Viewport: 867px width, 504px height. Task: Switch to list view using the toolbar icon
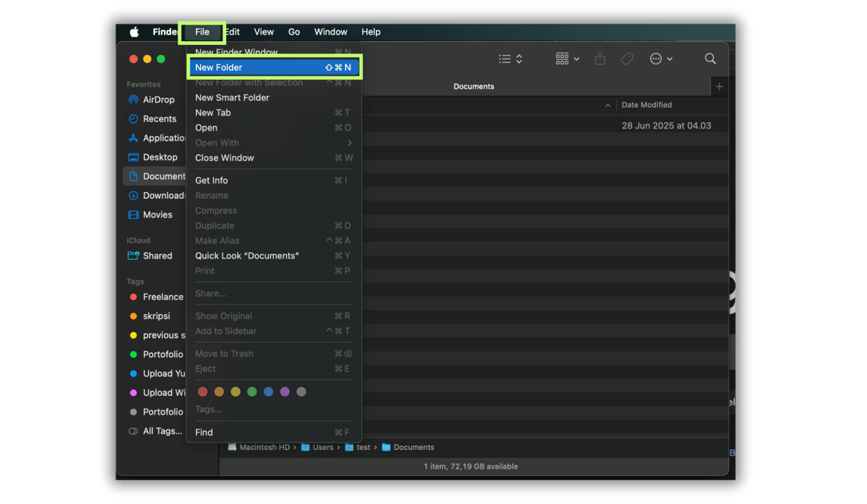(x=505, y=58)
